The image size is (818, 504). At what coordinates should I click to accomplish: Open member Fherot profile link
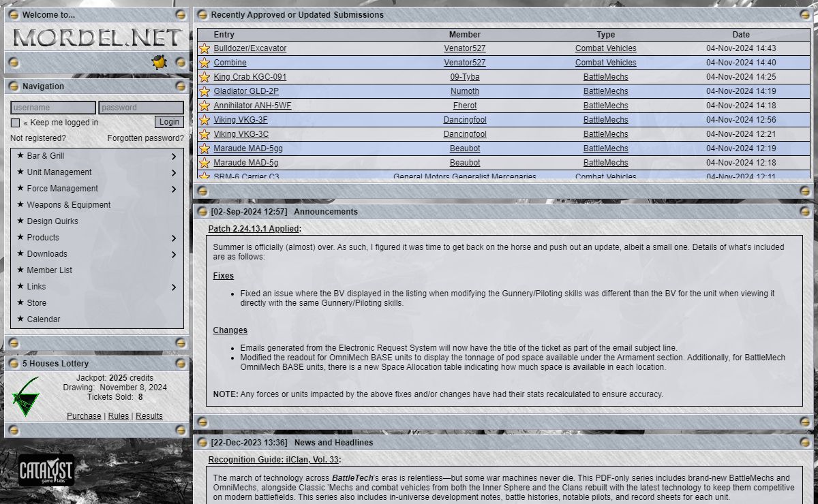pos(465,106)
